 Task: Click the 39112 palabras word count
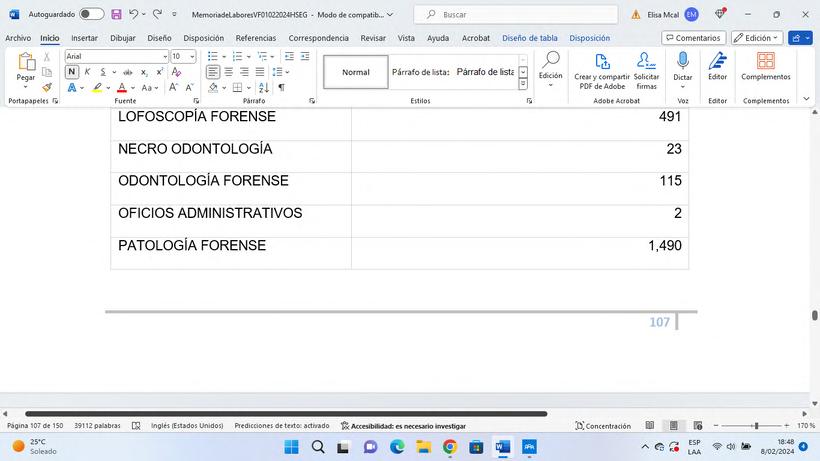[97, 426]
